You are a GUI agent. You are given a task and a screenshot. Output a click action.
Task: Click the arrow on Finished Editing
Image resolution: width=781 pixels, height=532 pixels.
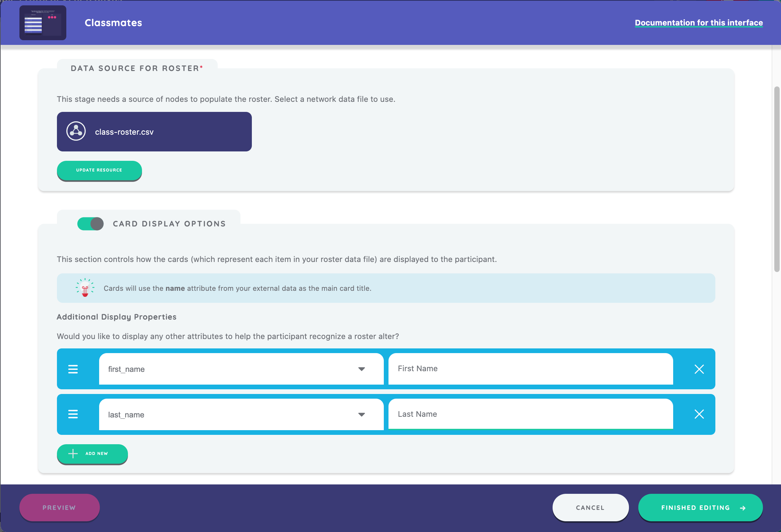743,508
